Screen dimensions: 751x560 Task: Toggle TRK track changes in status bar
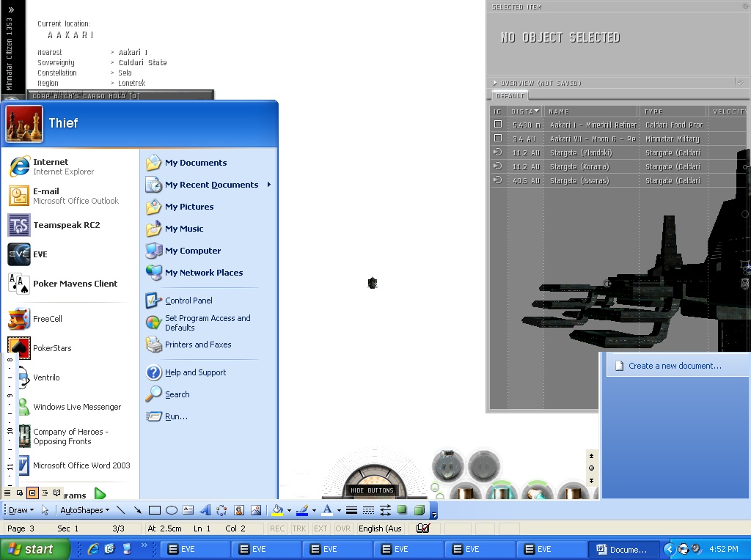[299, 528]
